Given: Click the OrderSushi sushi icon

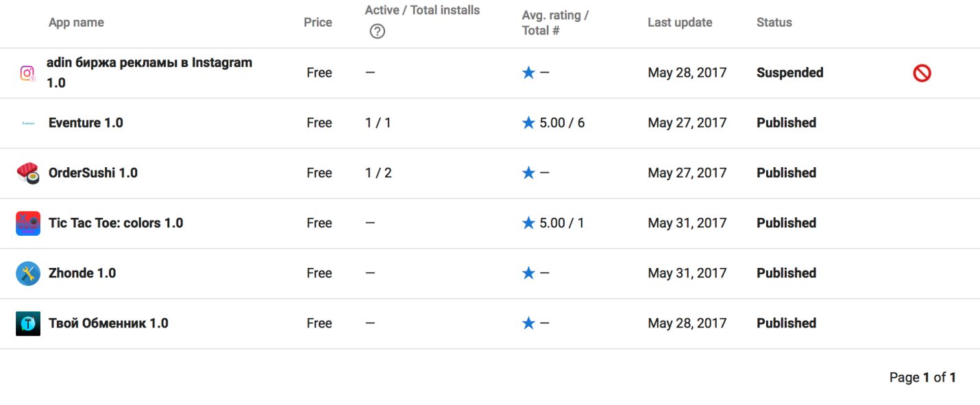Looking at the screenshot, I should [x=28, y=173].
